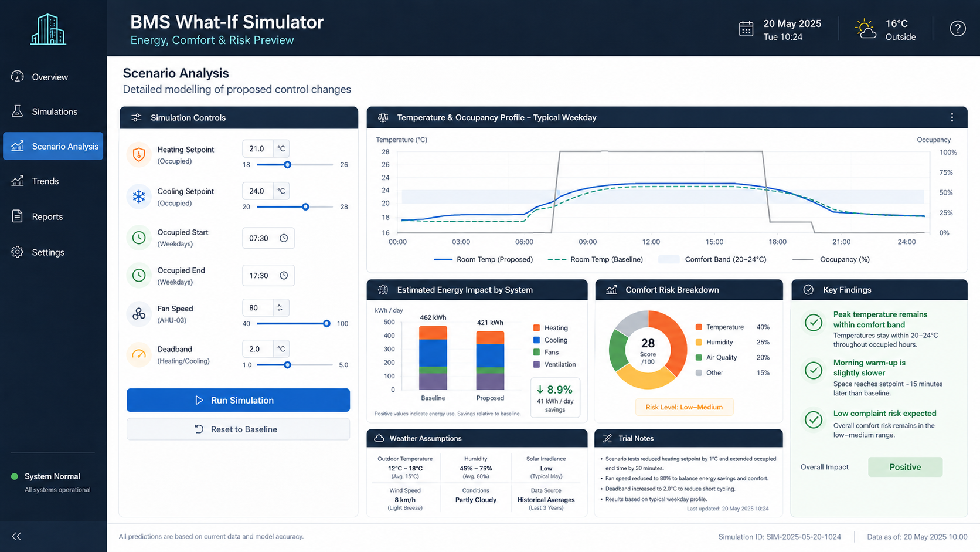Toggle Ventilation legend in energy chart

point(554,365)
